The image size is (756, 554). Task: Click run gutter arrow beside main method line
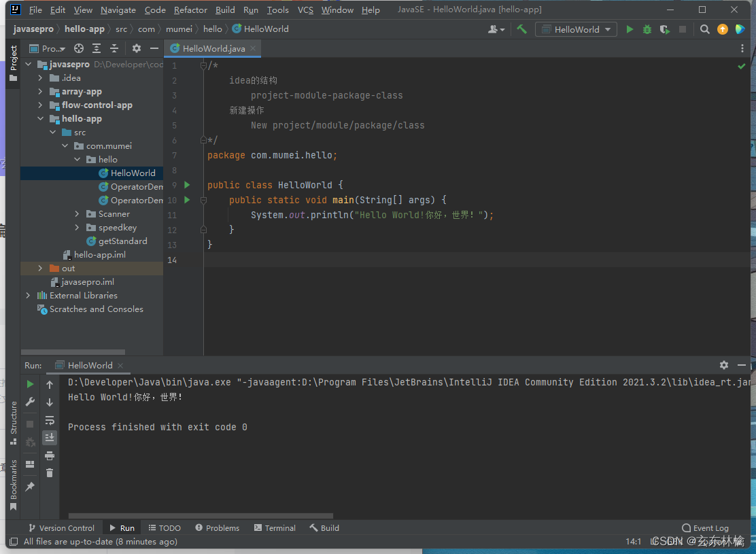[187, 200]
